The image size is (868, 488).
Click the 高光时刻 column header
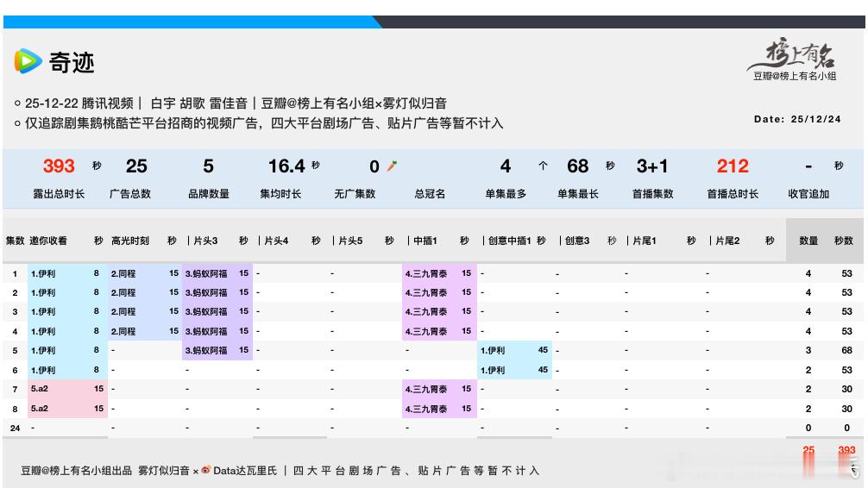(130, 241)
